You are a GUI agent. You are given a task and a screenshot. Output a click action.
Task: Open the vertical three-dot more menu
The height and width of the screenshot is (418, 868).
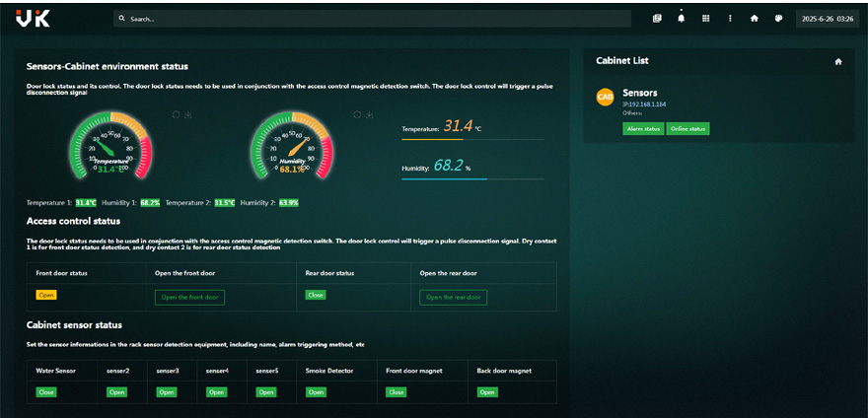coord(730,18)
